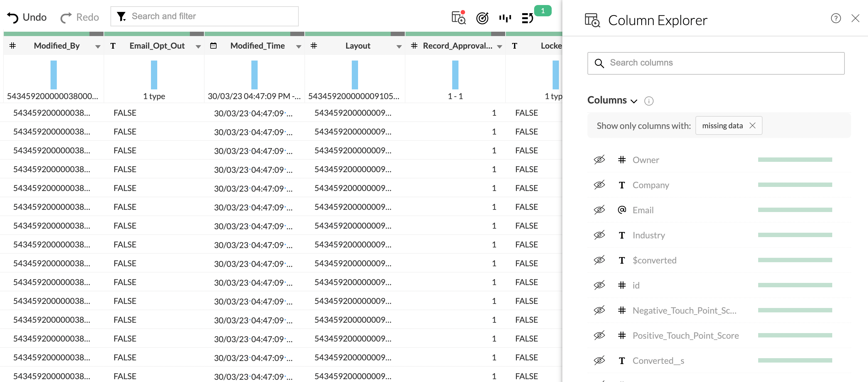Toggle visibility of the Owner column

[599, 160]
